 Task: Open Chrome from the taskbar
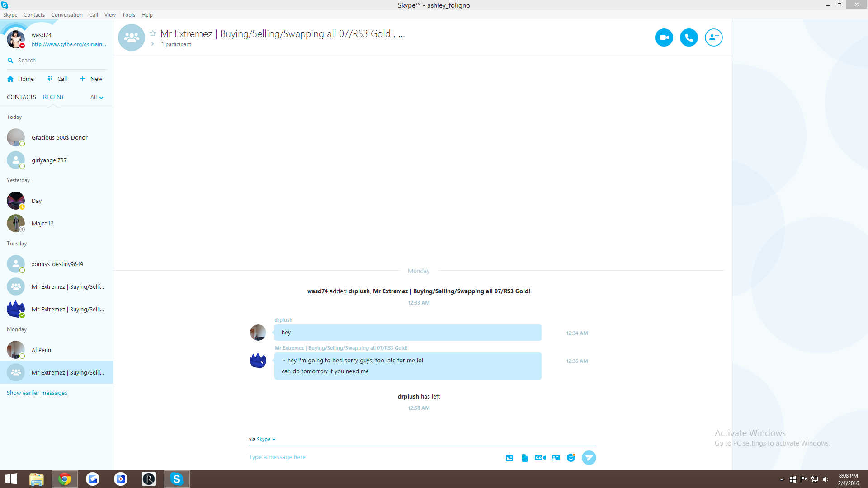tap(65, 479)
